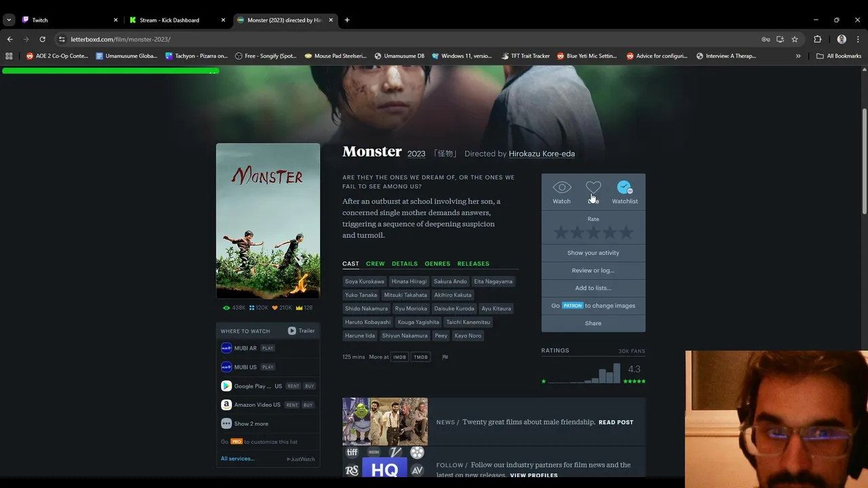Open a new browser tab
Viewport: 868px width, 488px height.
coord(347,20)
